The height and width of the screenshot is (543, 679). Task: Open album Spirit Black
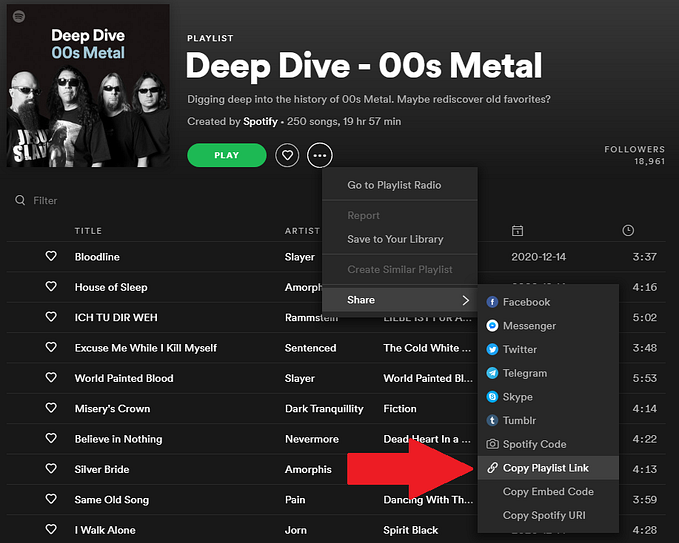tap(411, 530)
